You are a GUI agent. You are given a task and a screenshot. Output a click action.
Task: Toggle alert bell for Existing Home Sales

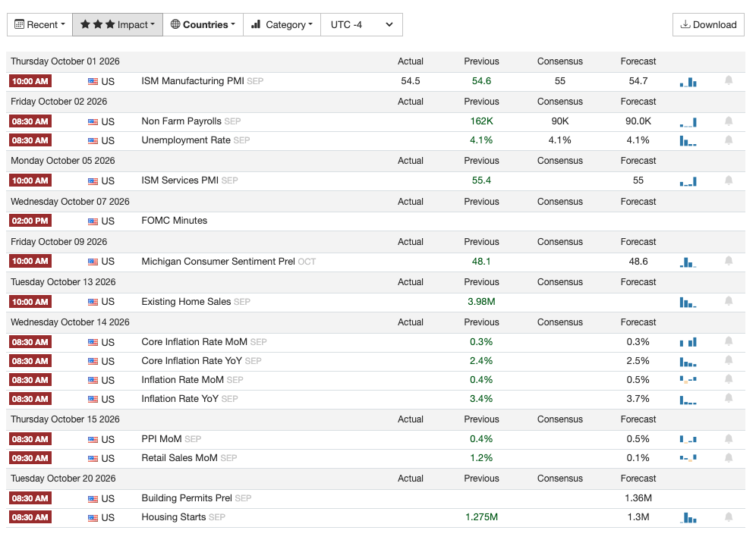pos(729,301)
